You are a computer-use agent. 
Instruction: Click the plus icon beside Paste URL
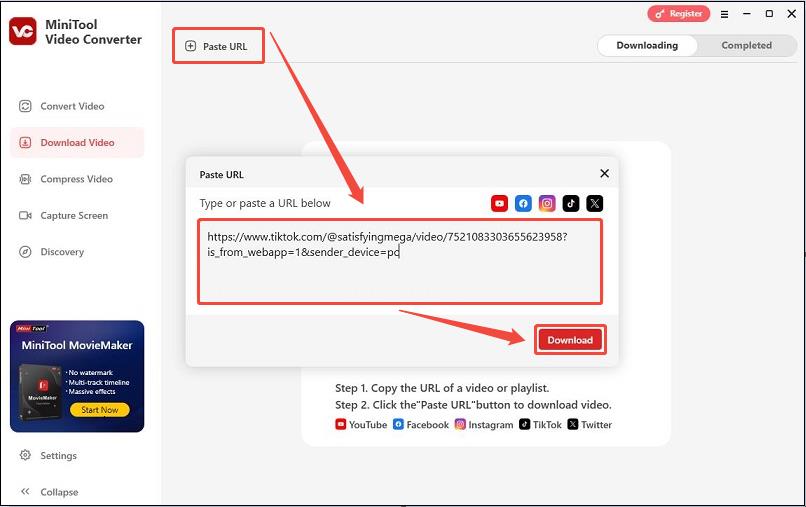click(190, 46)
